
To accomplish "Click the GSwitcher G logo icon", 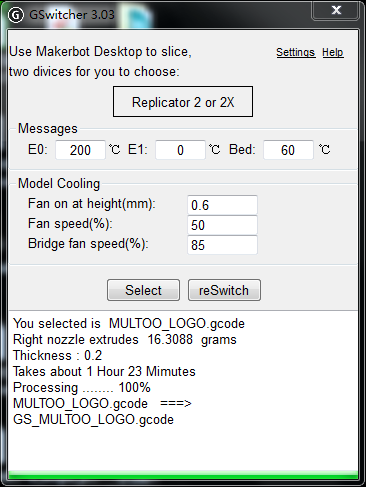I will (x=16, y=15).
